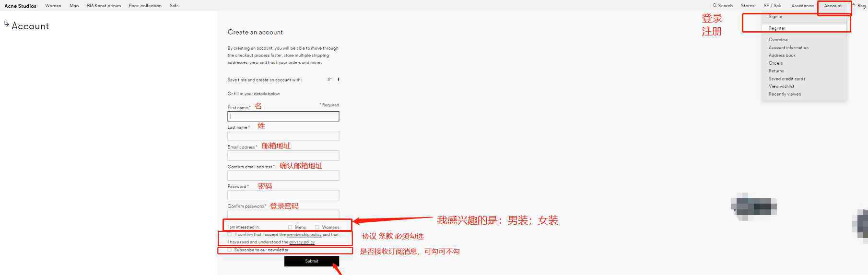Open Orders in the account menu

pos(775,63)
